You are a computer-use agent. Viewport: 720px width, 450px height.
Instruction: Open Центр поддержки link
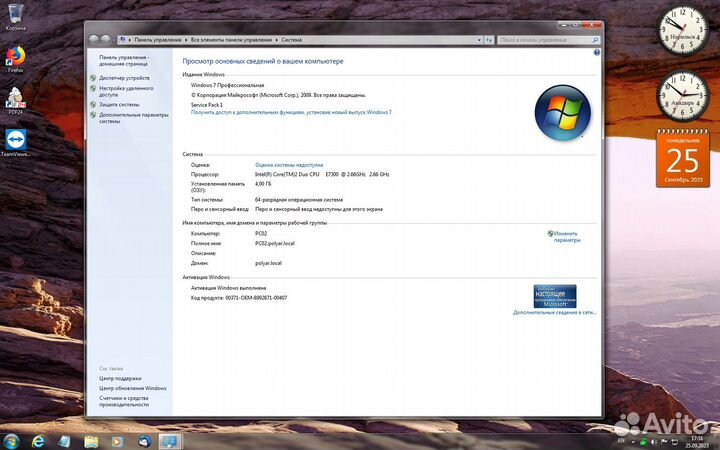pos(120,378)
